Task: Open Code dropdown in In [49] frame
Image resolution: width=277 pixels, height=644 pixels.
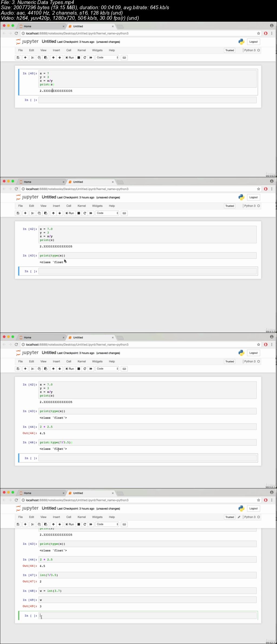Action: pos(107,524)
